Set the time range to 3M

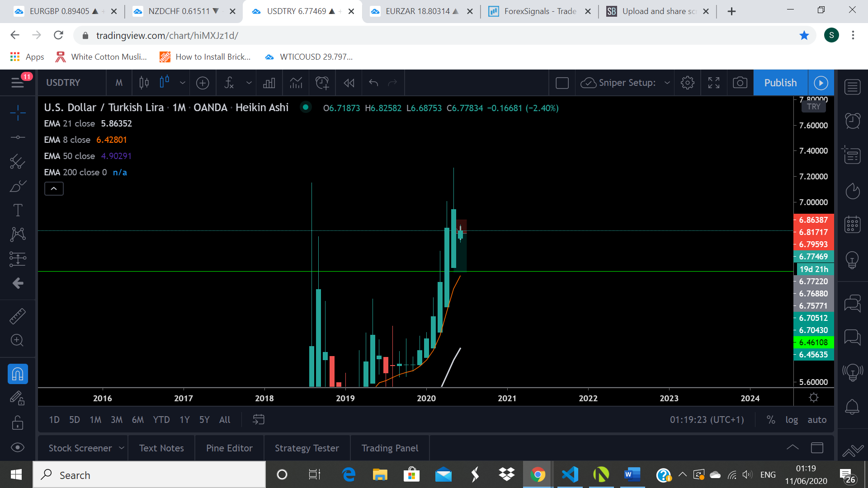[x=117, y=420]
